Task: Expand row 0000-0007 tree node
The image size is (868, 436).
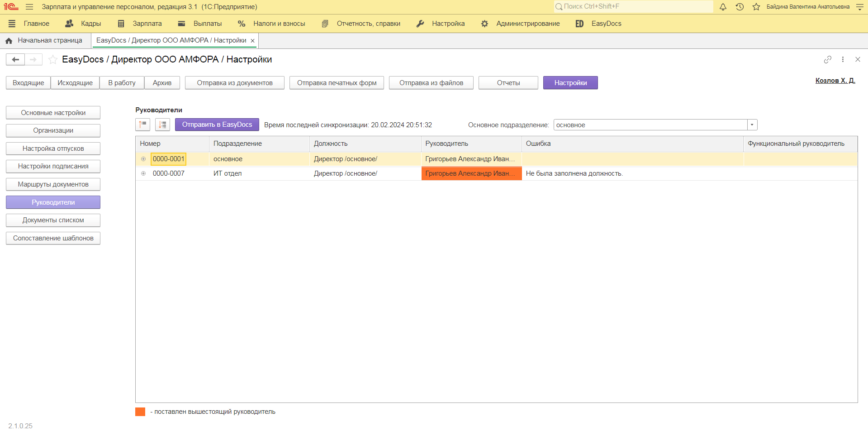Action: 143,173
